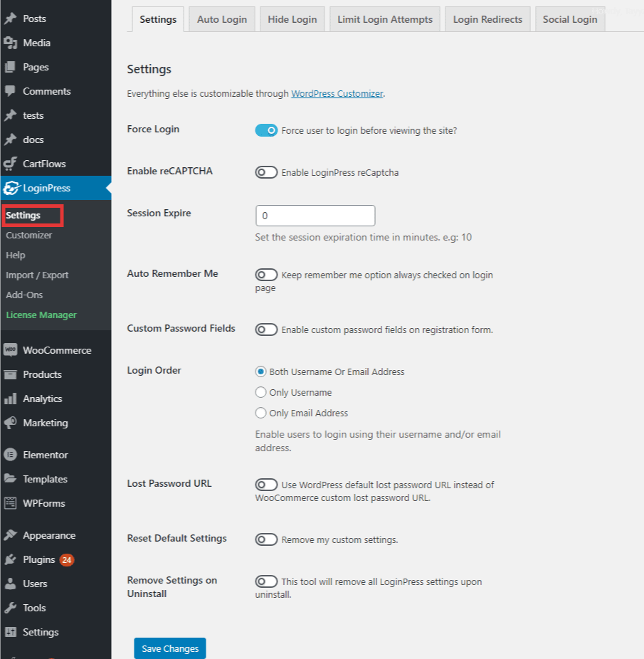Select Only Username radio button
Image resolution: width=644 pixels, height=659 pixels.
tap(260, 392)
